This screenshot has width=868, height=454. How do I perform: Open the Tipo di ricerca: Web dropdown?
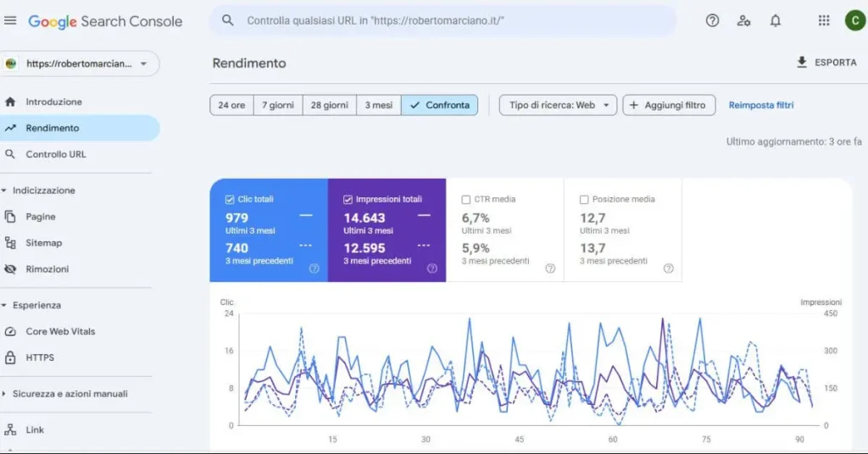coord(558,105)
